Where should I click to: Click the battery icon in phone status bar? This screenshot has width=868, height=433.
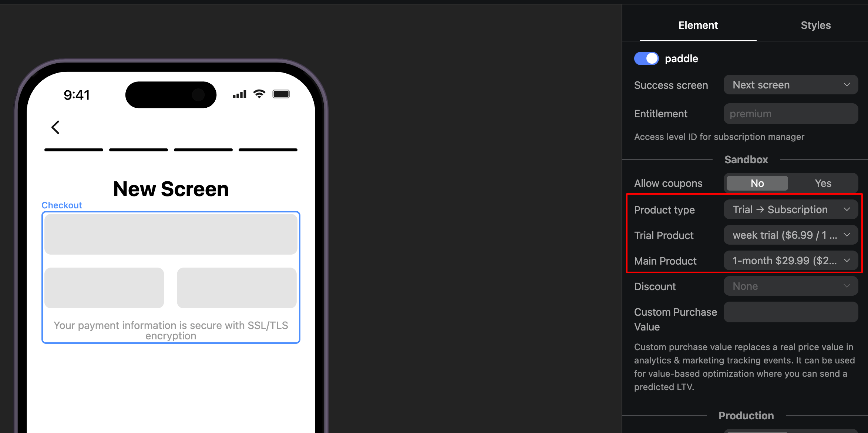click(281, 94)
